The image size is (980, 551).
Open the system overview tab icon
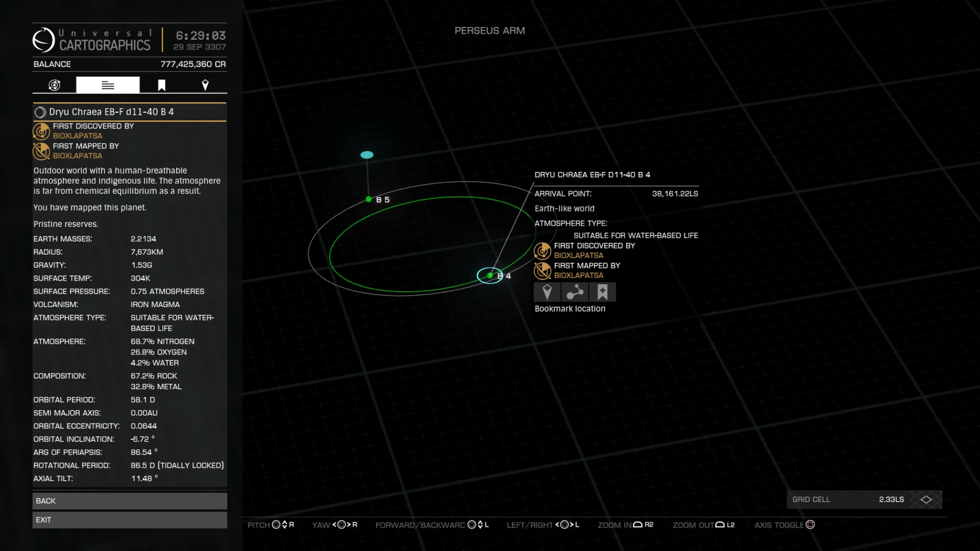click(x=55, y=85)
